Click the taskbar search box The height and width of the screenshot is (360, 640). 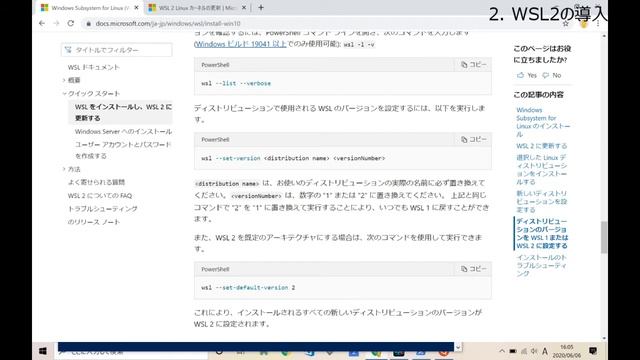point(131,352)
